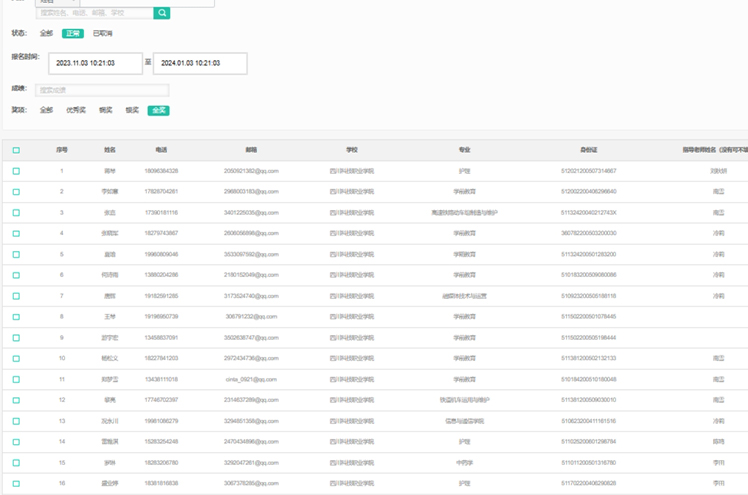Click email cinta_0921@qq.com in row 11
The height and width of the screenshot is (495, 748).
251,379
